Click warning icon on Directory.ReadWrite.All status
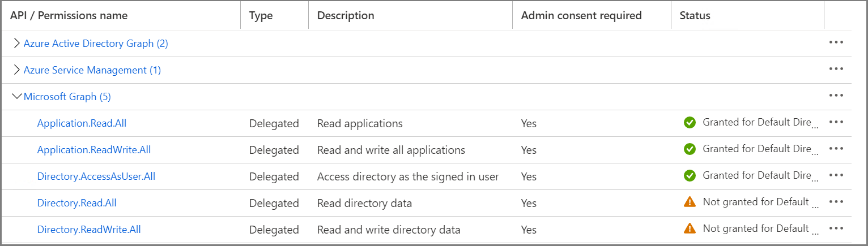 point(690,228)
